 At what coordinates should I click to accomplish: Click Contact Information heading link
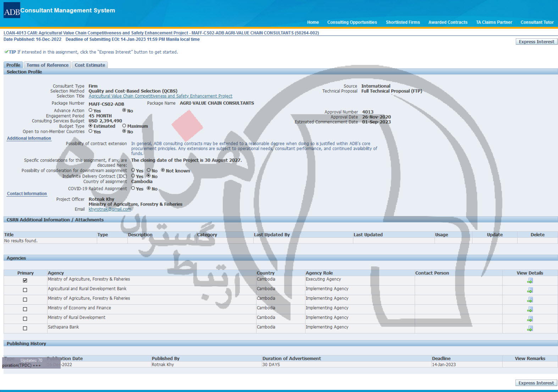pyautogui.click(x=27, y=194)
